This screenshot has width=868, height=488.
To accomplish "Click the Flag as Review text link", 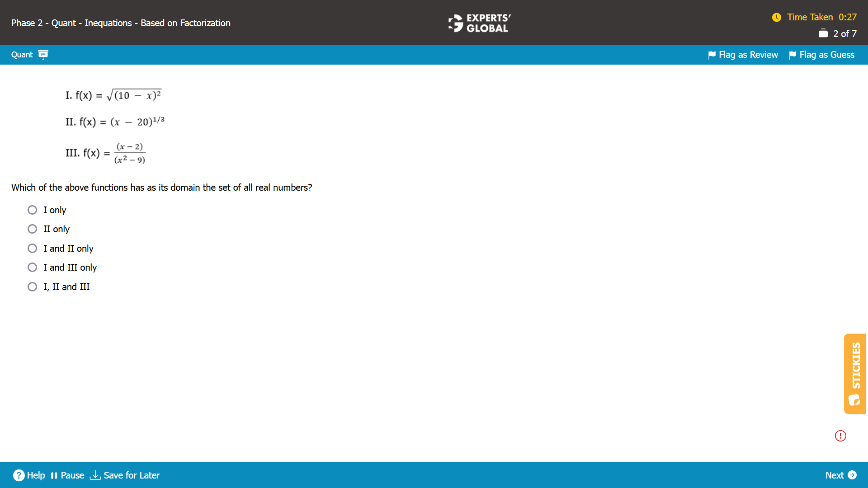I will [748, 55].
